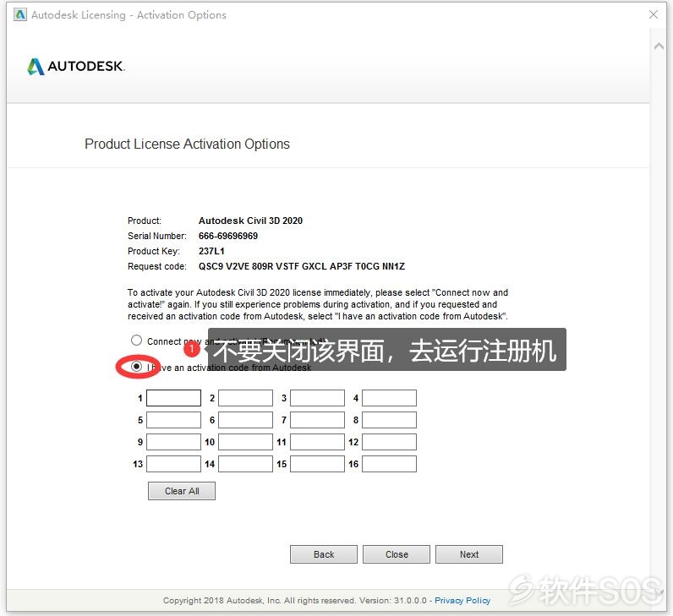Click activation code field 8
Viewport: 673px width, 616px height.
coord(389,420)
